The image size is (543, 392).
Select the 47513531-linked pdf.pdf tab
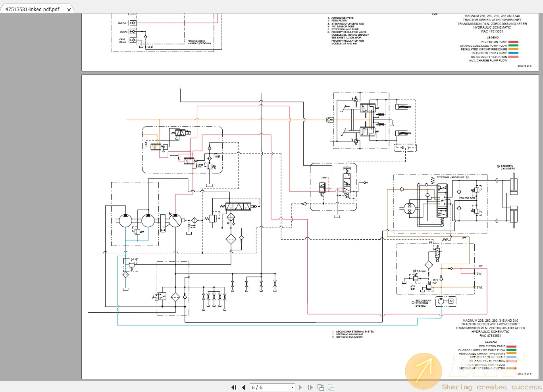click(32, 8)
